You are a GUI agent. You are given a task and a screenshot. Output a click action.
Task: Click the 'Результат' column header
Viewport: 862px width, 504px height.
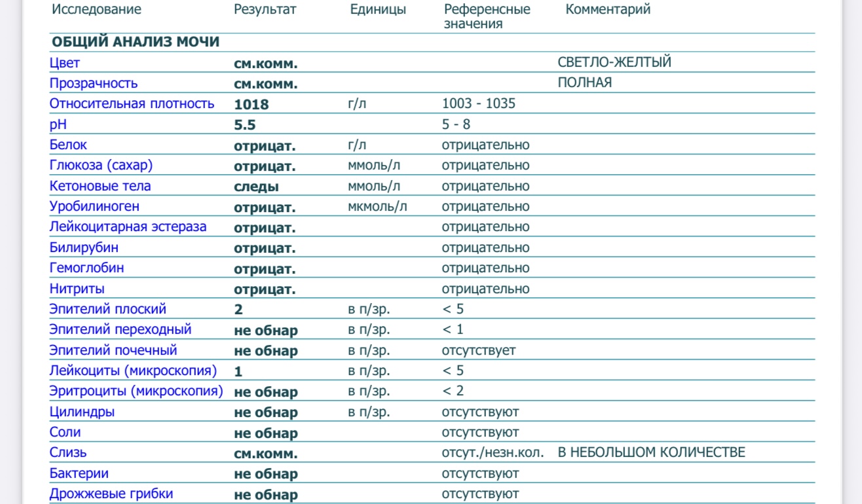coord(265,9)
